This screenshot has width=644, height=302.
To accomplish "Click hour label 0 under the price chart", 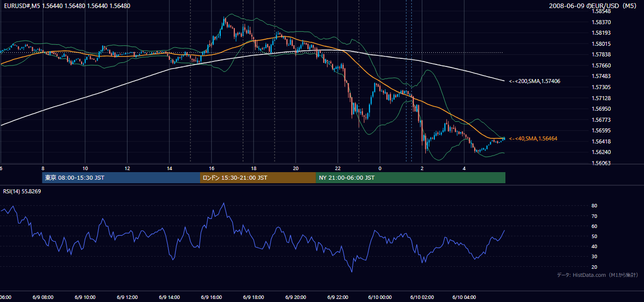I will (380, 168).
